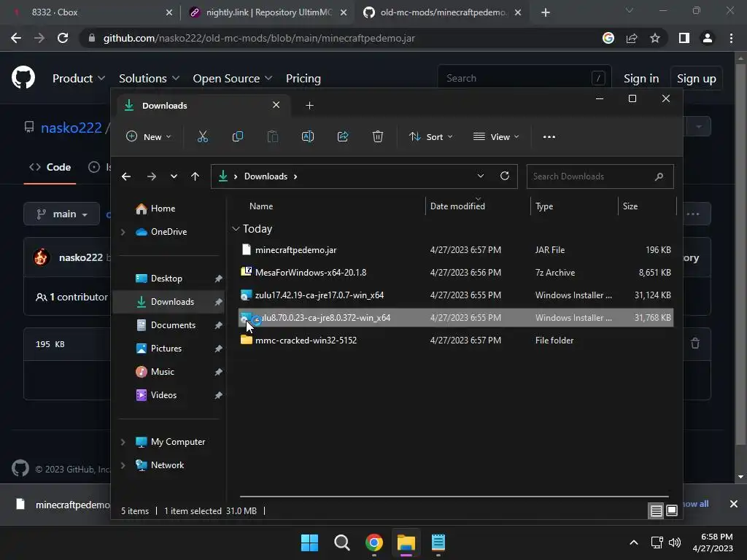747x560 pixels.
Task: Open the See more ellipsis in Explorer toolbar
Action: [549, 136]
